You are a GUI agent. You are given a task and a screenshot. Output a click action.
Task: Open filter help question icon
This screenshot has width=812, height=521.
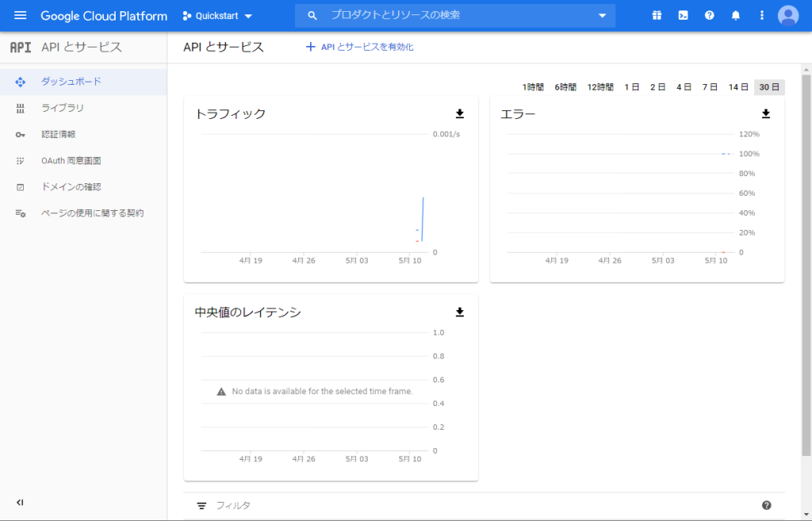pos(767,505)
